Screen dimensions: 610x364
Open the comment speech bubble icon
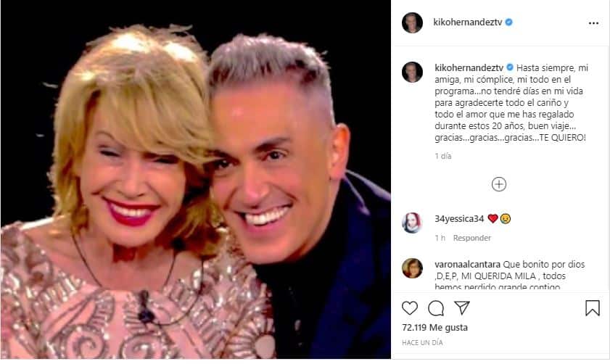coord(436,308)
